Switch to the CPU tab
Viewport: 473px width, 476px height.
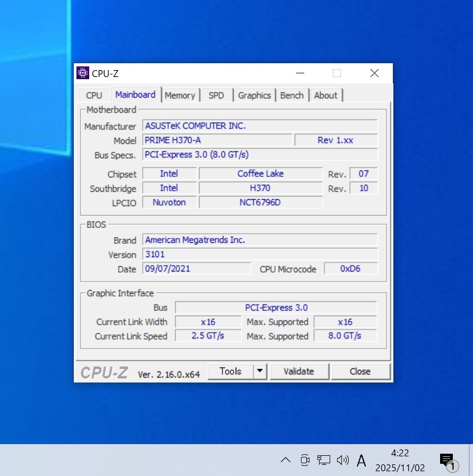[94, 95]
